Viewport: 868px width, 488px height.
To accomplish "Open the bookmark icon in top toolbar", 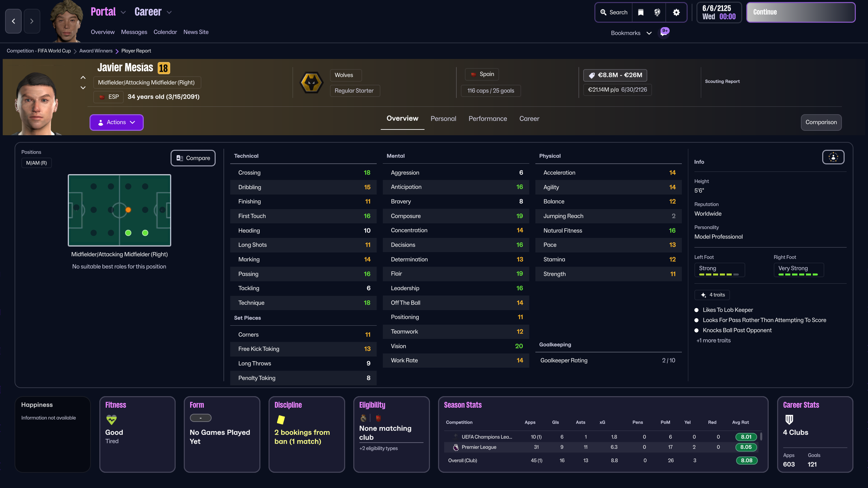I will [x=640, y=13].
